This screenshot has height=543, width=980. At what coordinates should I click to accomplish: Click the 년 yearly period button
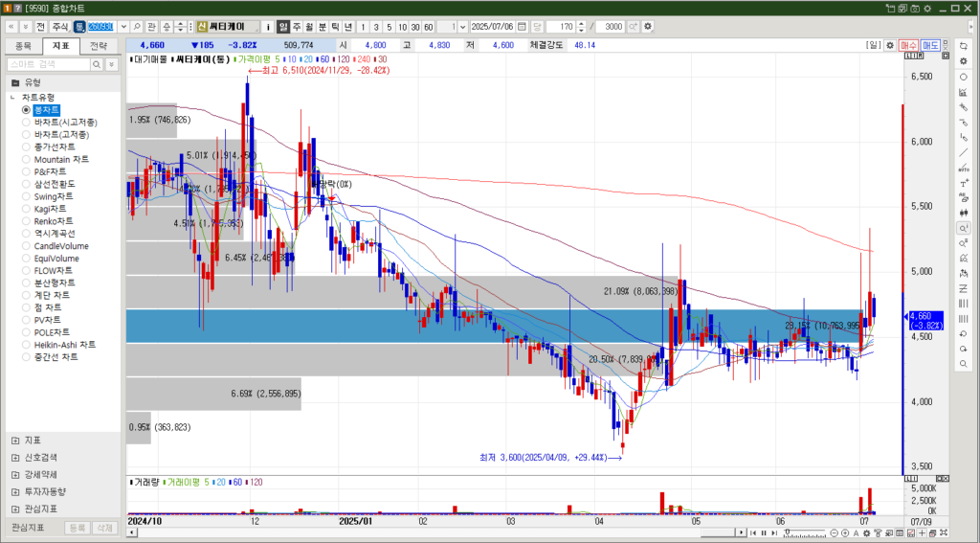tap(347, 27)
